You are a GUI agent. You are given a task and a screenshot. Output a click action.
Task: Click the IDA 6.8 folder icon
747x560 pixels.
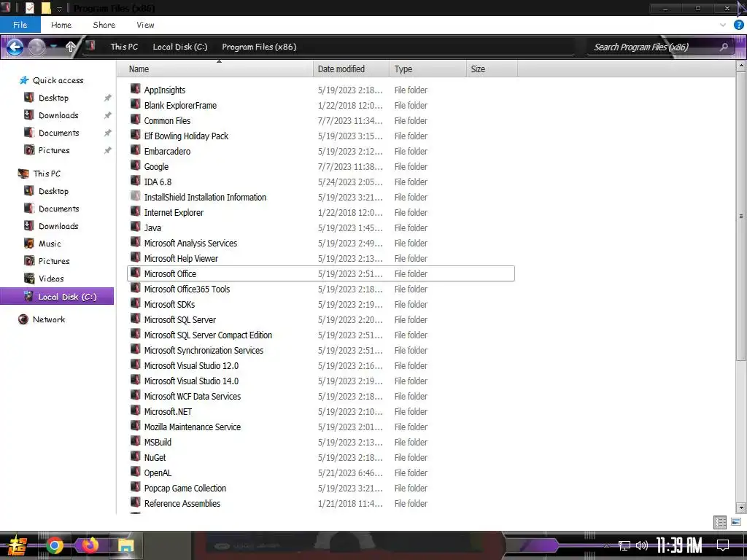[135, 181]
